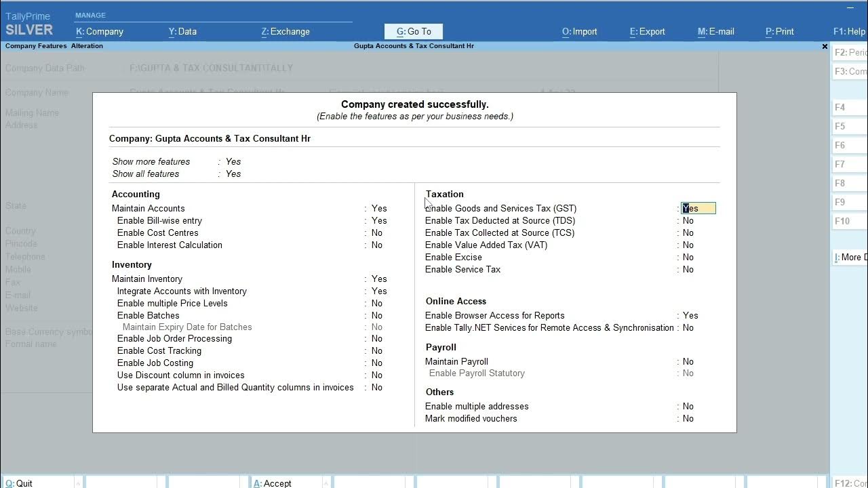Toggle Enable Bill-wise entry value

click(379, 221)
